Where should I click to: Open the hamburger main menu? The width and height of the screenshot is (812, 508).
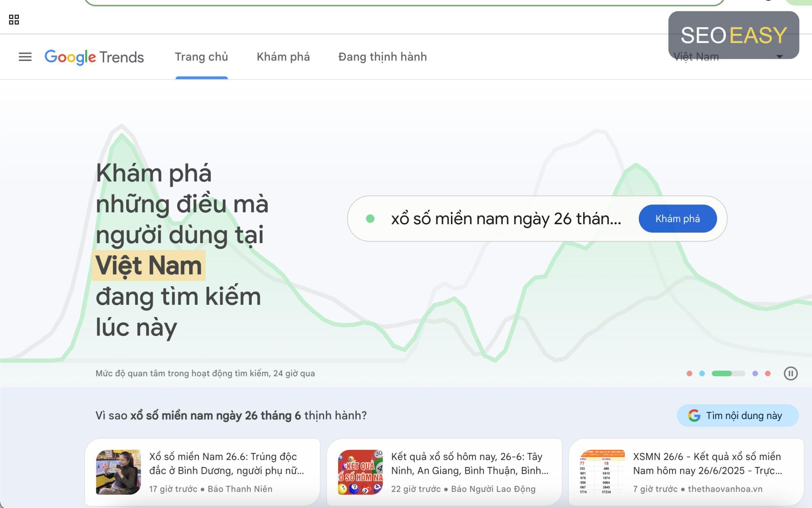pos(25,57)
